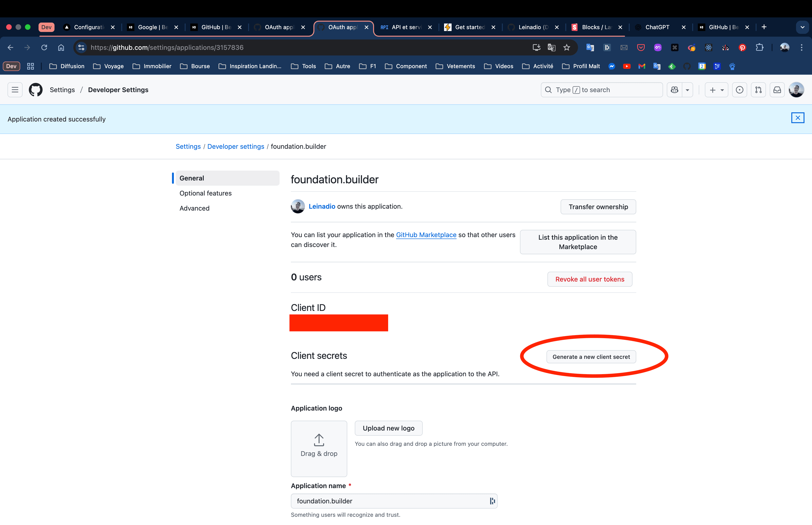812x525 pixels.
Task: Open the Copilot chat icon
Action: pos(674,90)
